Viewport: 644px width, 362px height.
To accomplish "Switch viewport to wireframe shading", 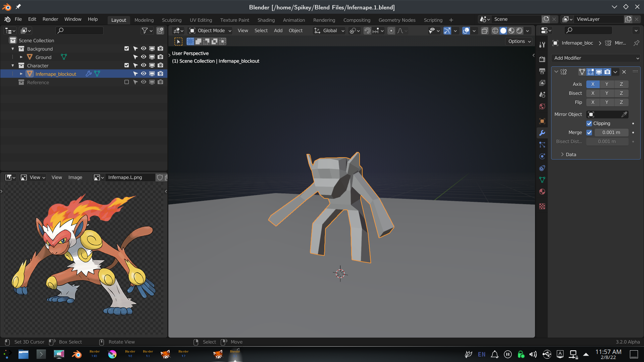I will [495, 31].
